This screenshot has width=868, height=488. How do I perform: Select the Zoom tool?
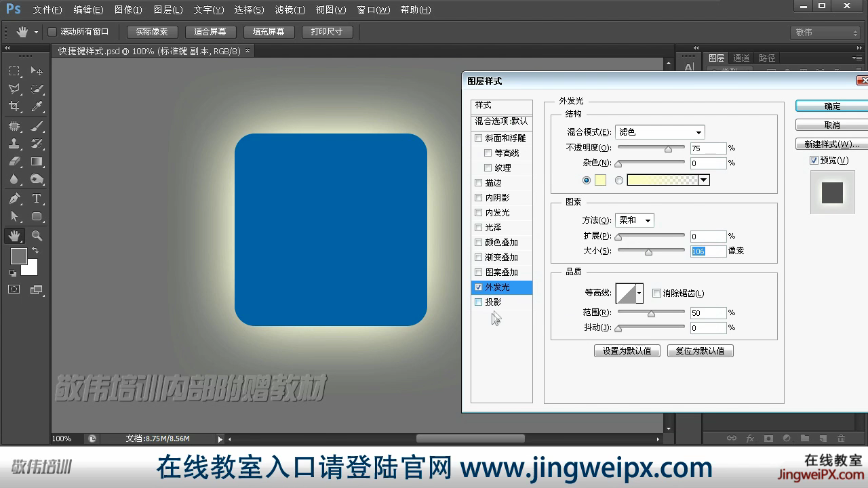[37, 236]
